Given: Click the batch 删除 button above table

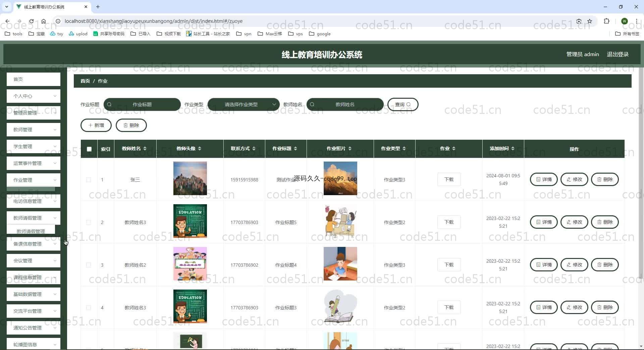Looking at the screenshot, I should pyautogui.click(x=131, y=125).
